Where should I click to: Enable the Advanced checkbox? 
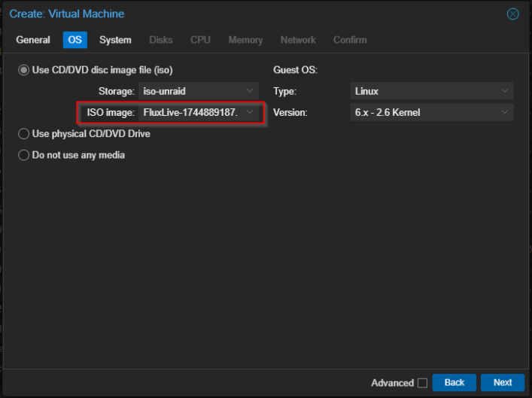point(422,383)
